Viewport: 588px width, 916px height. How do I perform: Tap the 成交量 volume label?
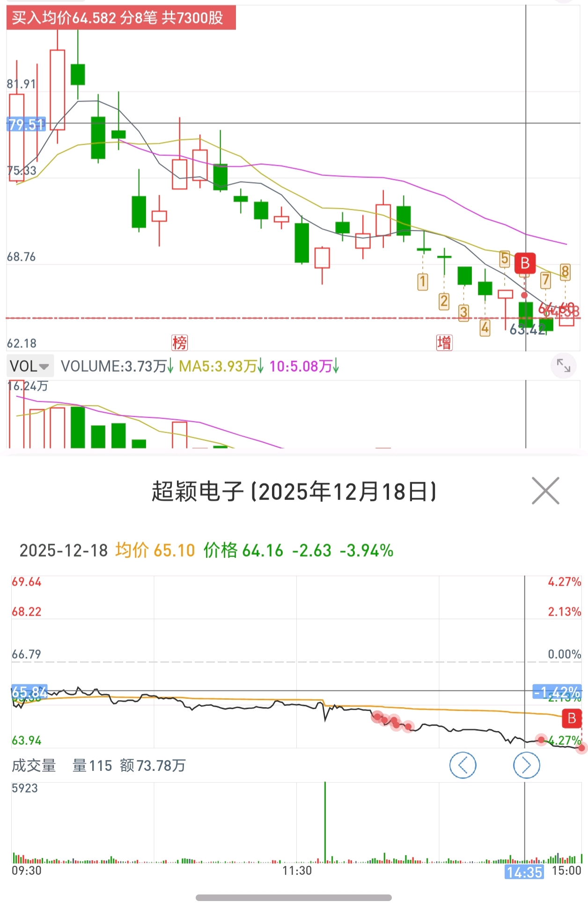[x=34, y=766]
